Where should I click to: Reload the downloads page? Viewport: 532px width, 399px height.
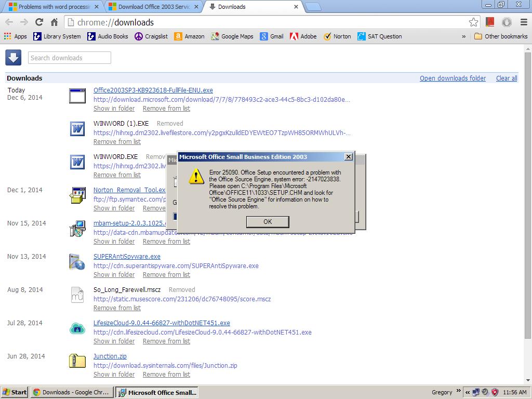coord(39,22)
